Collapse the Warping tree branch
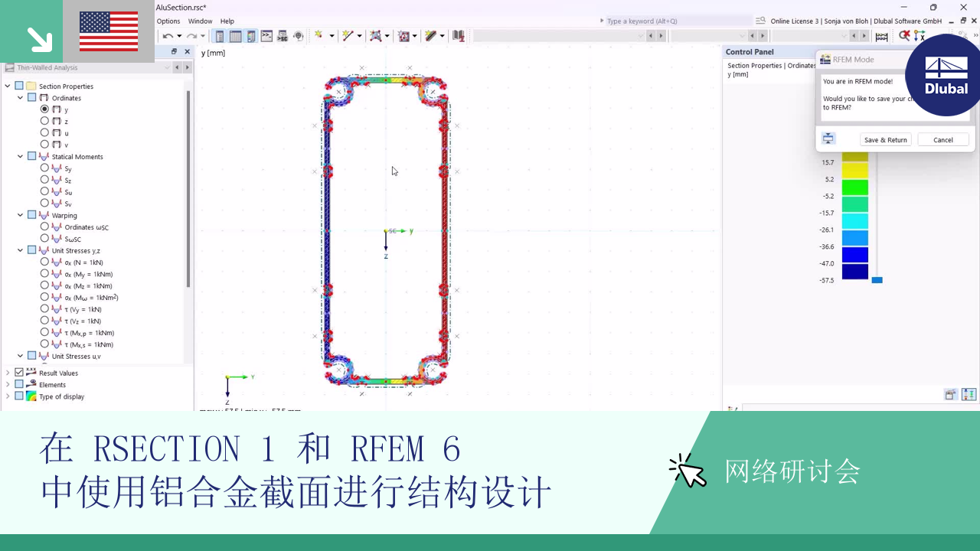The height and width of the screenshot is (551, 980). click(x=20, y=215)
